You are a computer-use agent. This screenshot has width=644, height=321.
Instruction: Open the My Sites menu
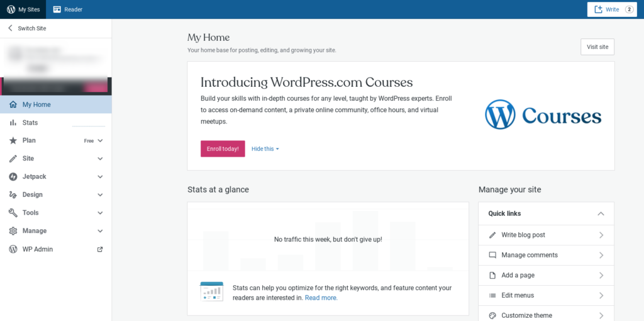pyautogui.click(x=23, y=9)
